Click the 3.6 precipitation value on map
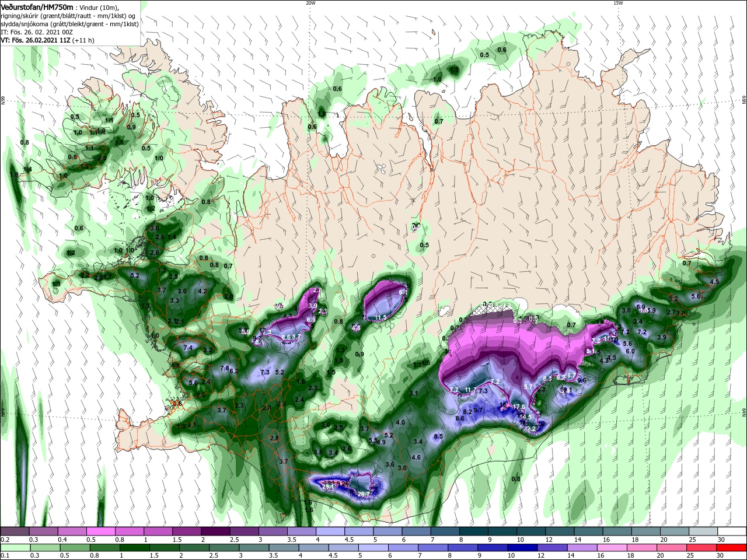This screenshot has height=560, width=747. (390, 464)
